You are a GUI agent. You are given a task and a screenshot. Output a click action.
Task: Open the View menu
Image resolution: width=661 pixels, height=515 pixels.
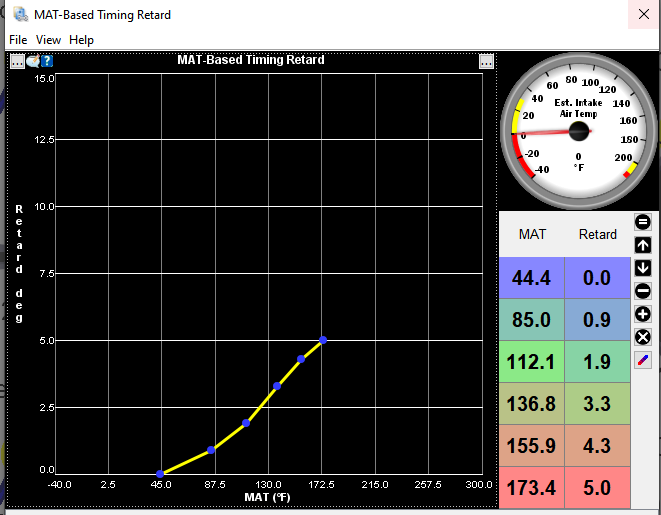[x=48, y=40]
